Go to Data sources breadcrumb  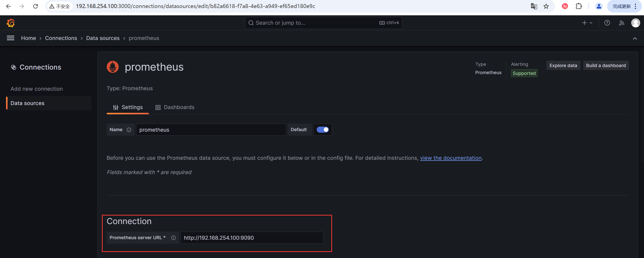[103, 38]
